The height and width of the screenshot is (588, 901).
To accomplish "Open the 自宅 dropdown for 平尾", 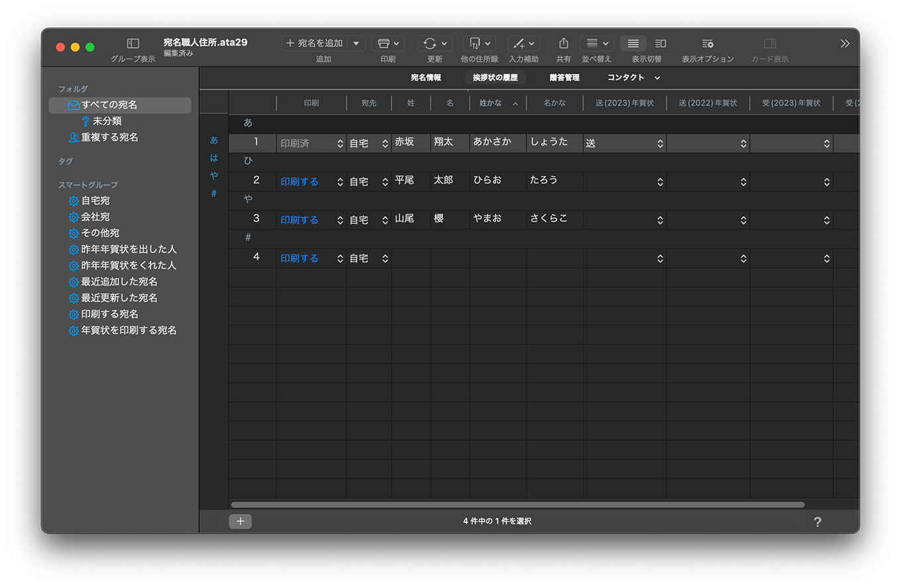I will click(369, 181).
